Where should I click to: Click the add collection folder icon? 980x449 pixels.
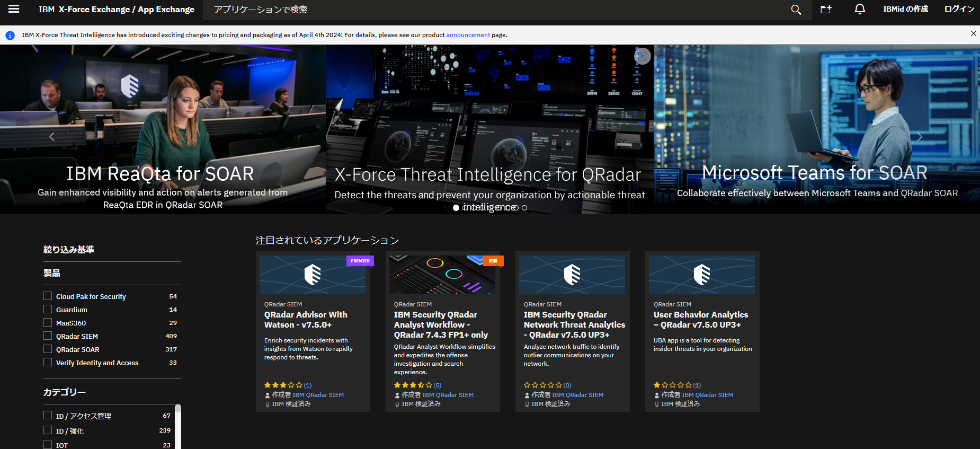826,10
